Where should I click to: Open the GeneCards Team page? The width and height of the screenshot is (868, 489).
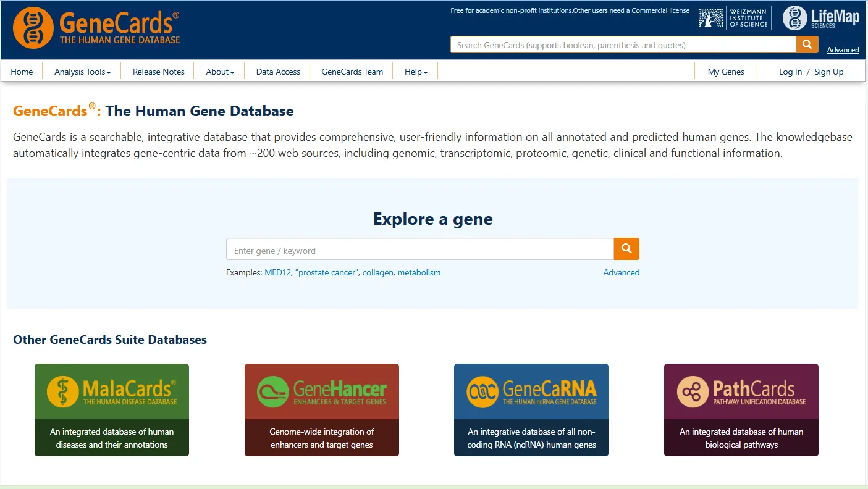[352, 72]
